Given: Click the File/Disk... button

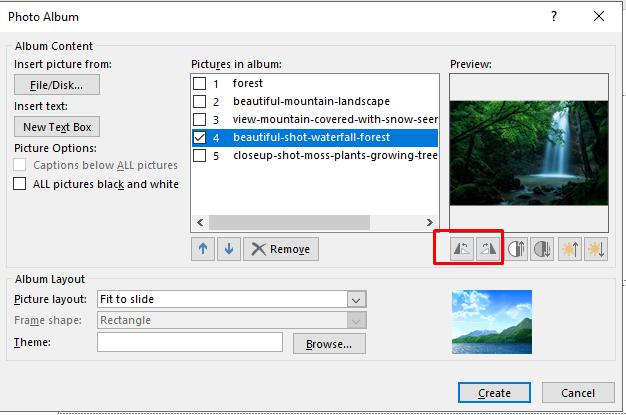Looking at the screenshot, I should [x=57, y=85].
